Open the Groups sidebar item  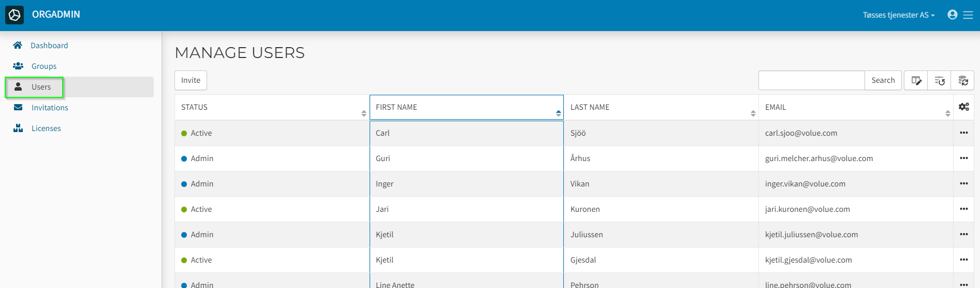pos(44,66)
